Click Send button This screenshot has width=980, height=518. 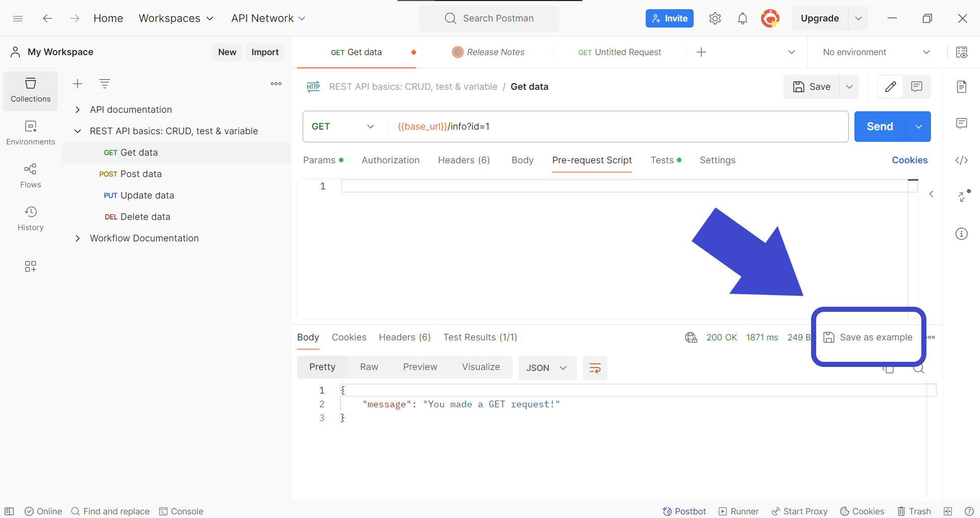click(880, 127)
